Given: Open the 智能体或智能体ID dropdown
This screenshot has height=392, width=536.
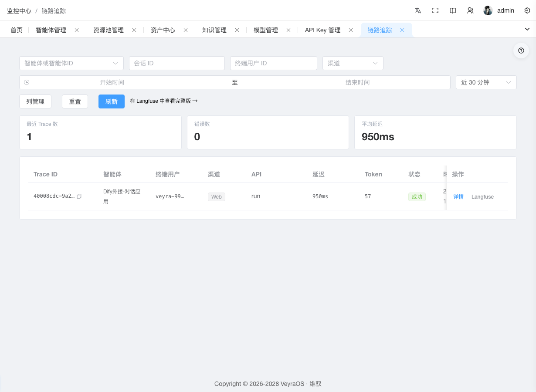Looking at the screenshot, I should pos(71,63).
